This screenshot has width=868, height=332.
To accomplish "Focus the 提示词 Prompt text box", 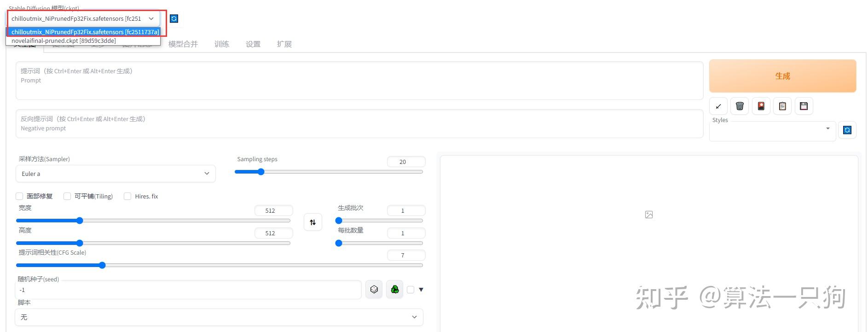I will [x=359, y=81].
